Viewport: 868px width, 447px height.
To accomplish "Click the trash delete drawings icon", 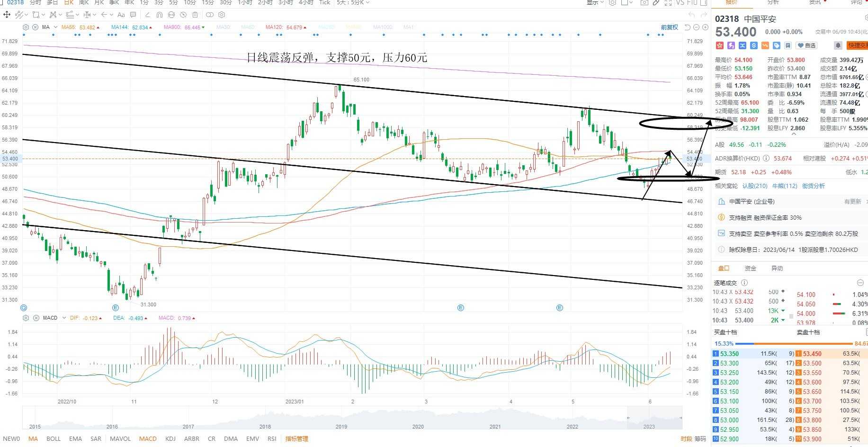I will point(195,15).
